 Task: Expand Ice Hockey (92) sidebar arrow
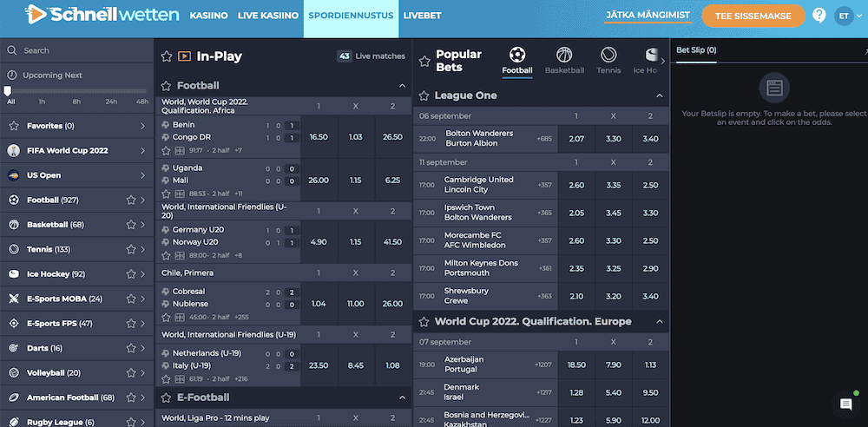click(143, 274)
